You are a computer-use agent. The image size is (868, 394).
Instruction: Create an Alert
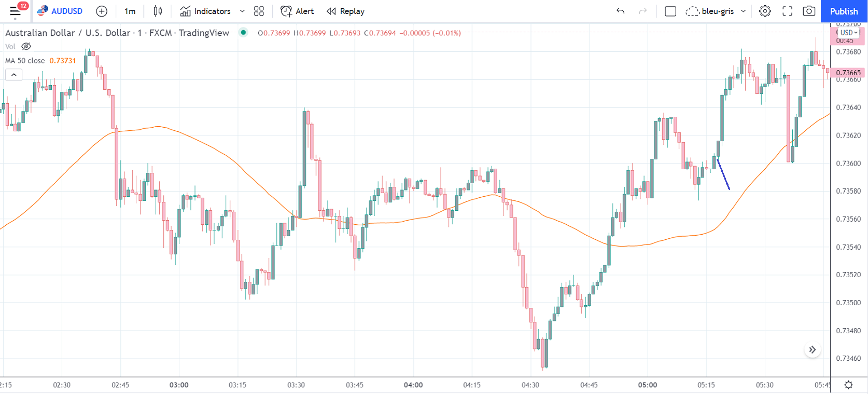point(297,11)
